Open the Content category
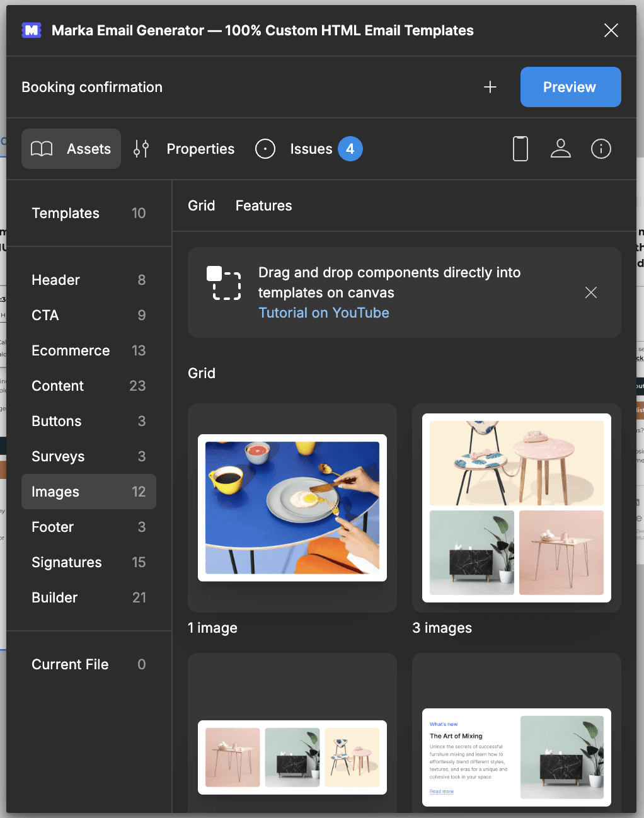Image resolution: width=644 pixels, height=818 pixels. pos(89,386)
